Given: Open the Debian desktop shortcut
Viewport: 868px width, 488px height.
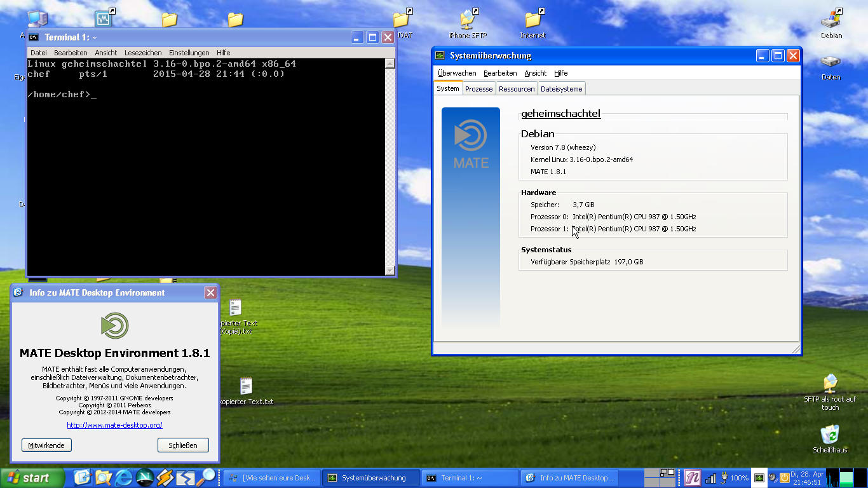Looking at the screenshot, I should coord(831,20).
